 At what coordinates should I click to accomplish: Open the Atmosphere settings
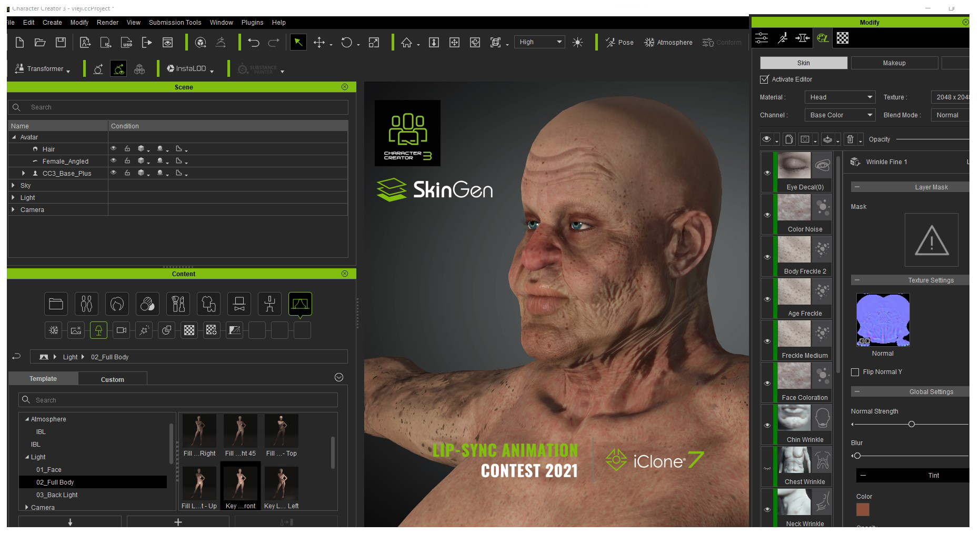coord(668,43)
